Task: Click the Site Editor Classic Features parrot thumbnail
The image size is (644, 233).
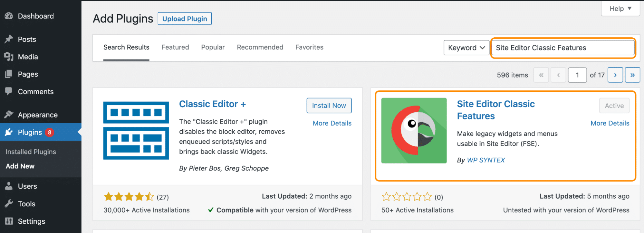Action: click(x=414, y=130)
